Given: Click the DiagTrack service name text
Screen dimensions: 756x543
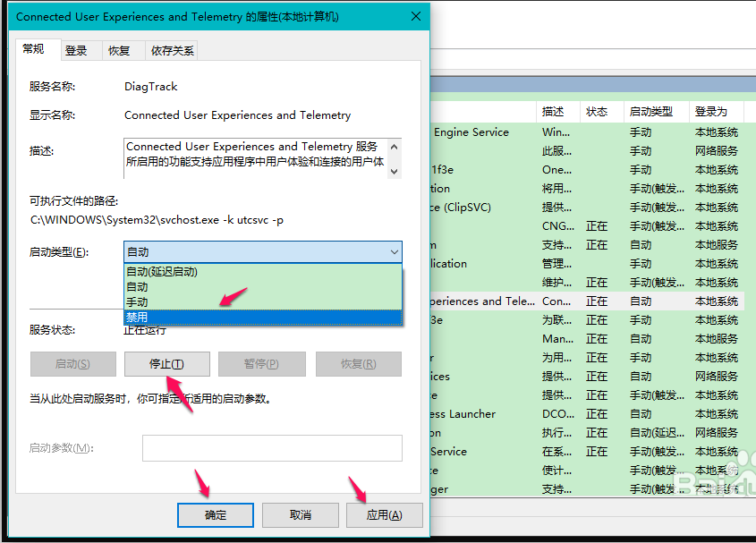Looking at the screenshot, I should pos(151,87).
